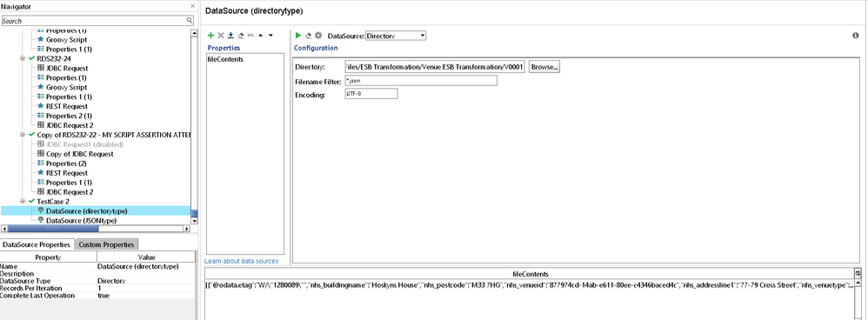This screenshot has height=320, width=868.
Task: Click the fileContents column header
Action: pos(530,274)
